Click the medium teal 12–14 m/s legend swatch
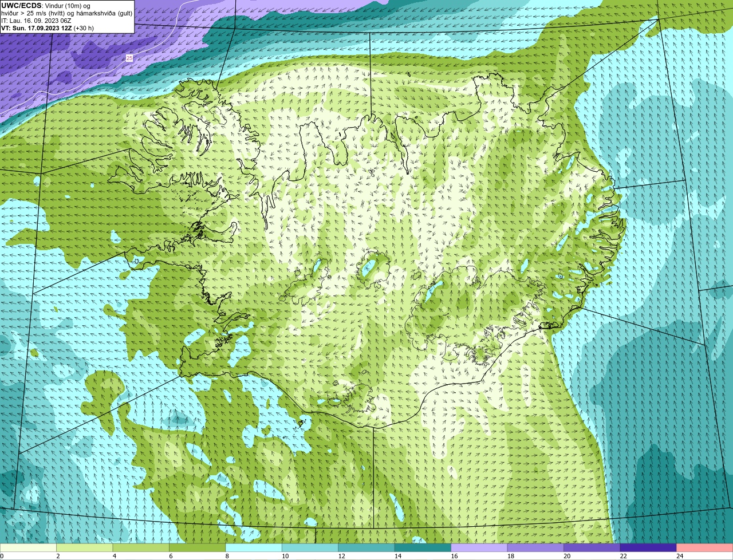 click(367, 547)
